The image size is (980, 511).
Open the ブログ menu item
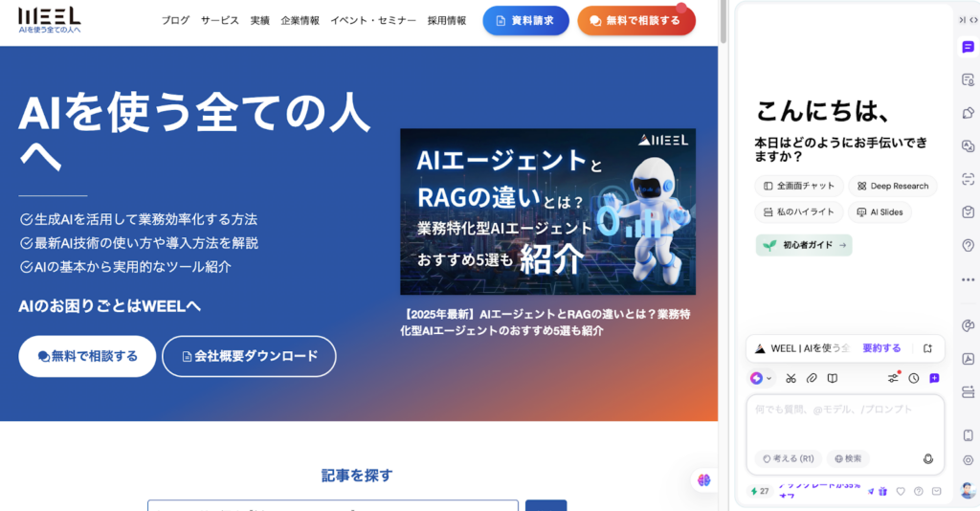point(175,20)
